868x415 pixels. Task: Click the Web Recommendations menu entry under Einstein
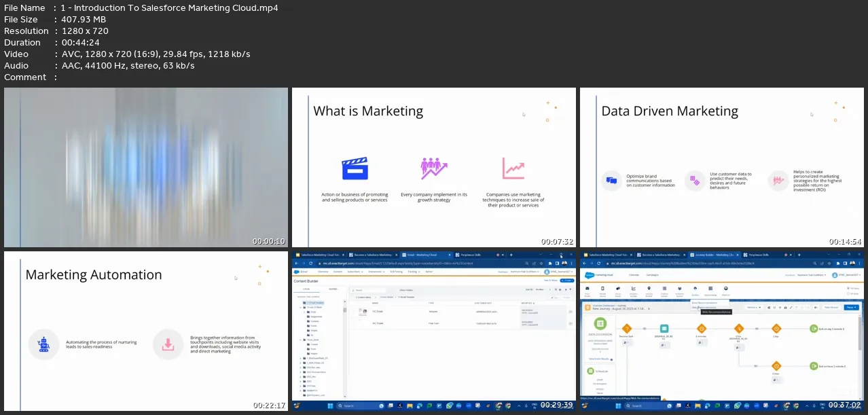pos(704,307)
